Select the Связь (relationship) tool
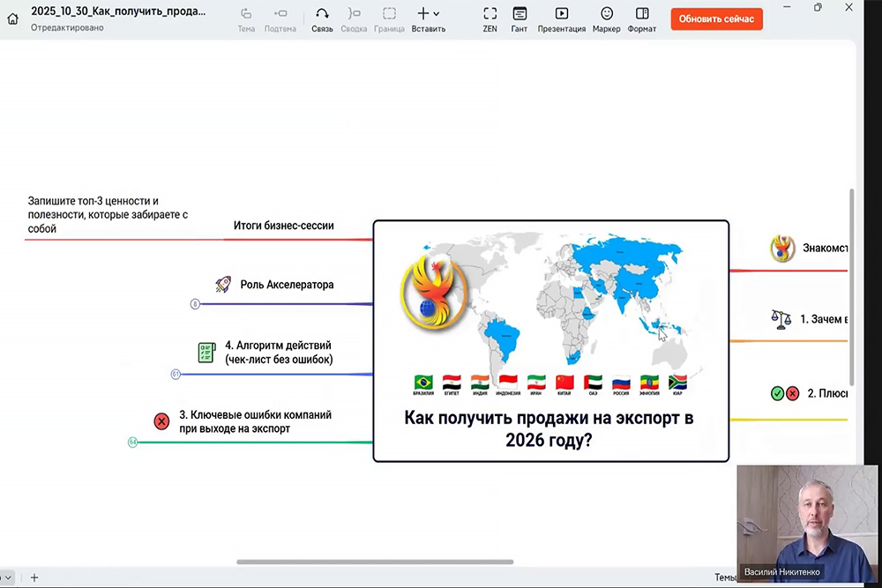The image size is (882, 588). [322, 19]
